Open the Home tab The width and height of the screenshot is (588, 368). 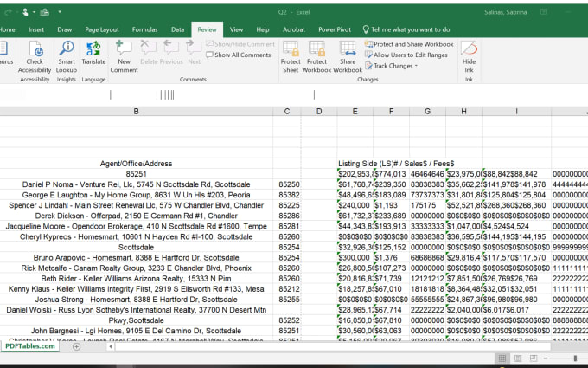pyautogui.click(x=7, y=29)
